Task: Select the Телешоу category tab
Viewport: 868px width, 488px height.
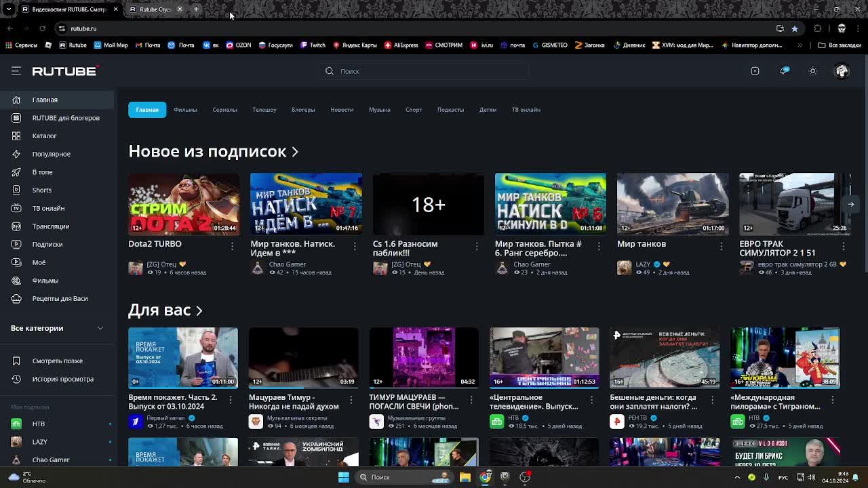Action: [x=264, y=110]
